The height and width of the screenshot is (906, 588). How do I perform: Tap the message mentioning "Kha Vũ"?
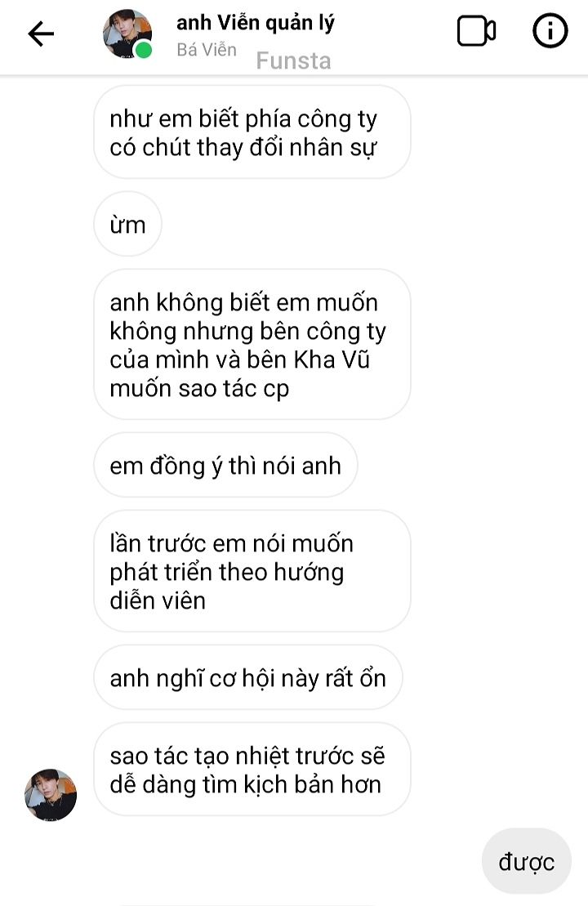point(252,345)
